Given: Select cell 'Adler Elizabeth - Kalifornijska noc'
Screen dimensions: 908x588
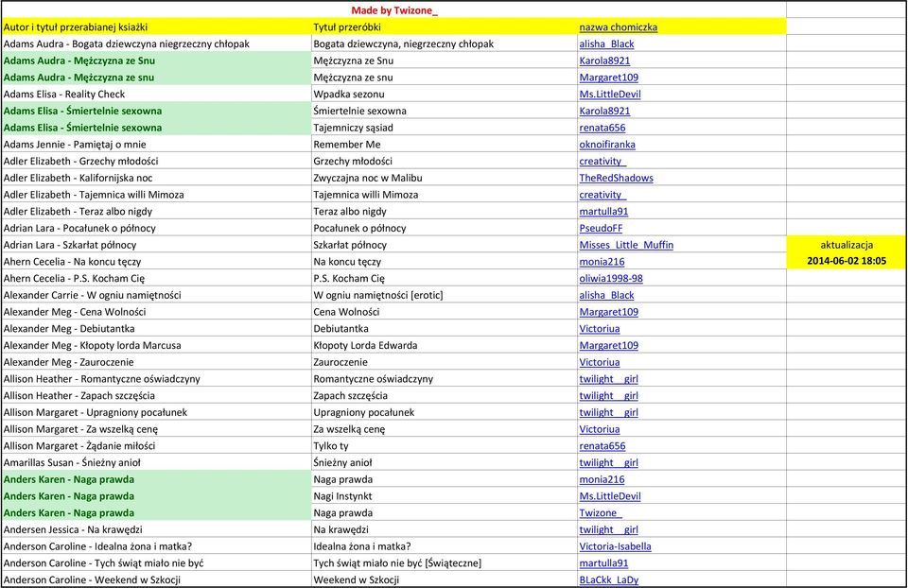Looking at the screenshot, I should tap(156, 179).
